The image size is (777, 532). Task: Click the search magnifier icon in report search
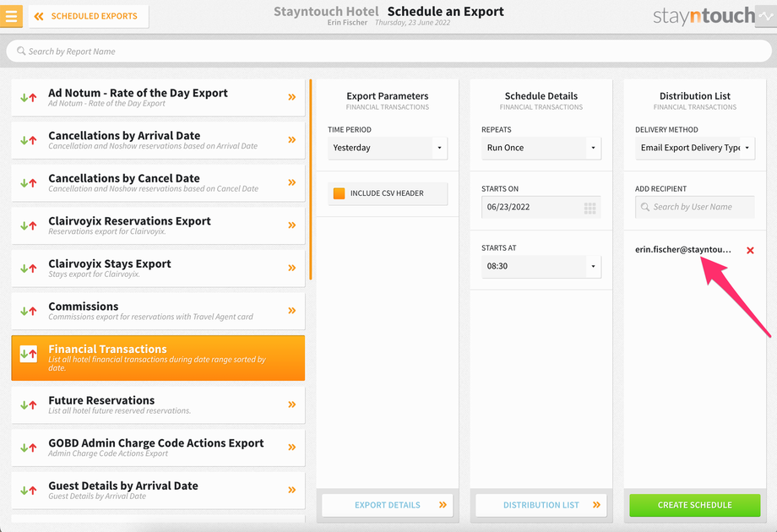click(x=21, y=51)
